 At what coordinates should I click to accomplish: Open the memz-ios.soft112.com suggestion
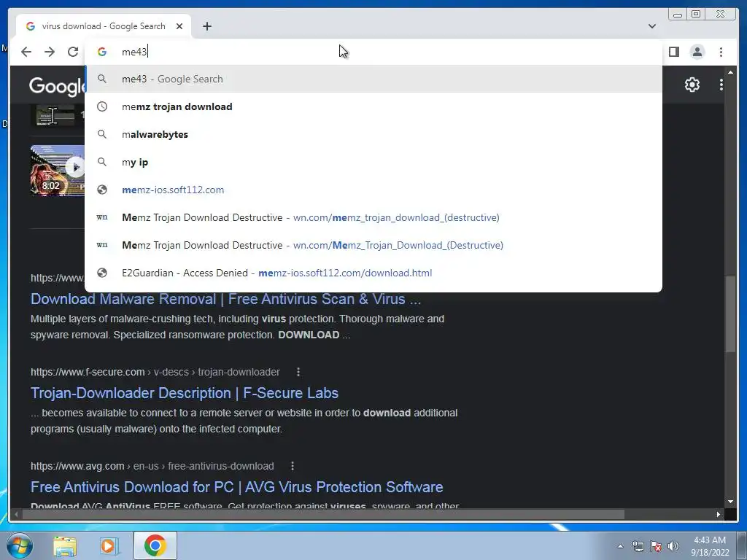pyautogui.click(x=373, y=190)
